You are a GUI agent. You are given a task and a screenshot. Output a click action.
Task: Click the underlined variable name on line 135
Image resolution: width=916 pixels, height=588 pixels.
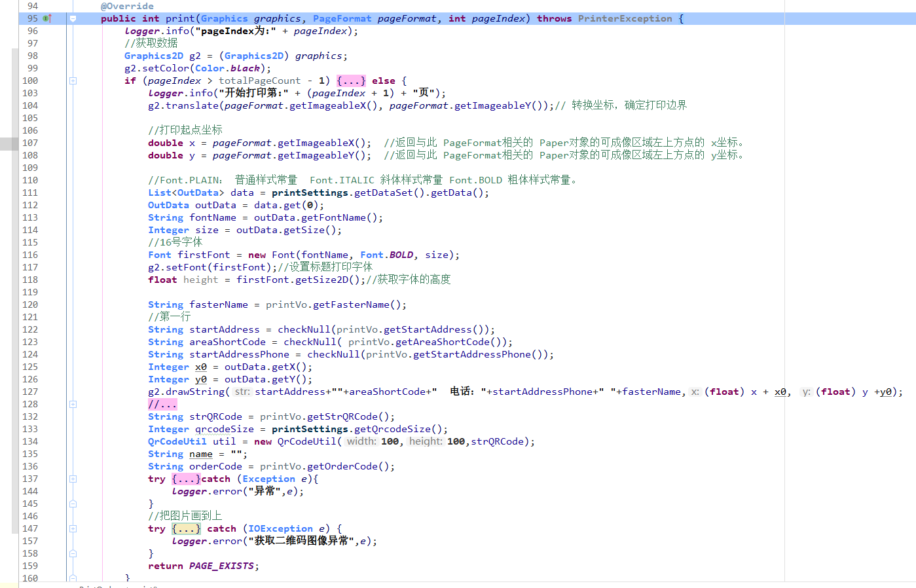coord(200,454)
